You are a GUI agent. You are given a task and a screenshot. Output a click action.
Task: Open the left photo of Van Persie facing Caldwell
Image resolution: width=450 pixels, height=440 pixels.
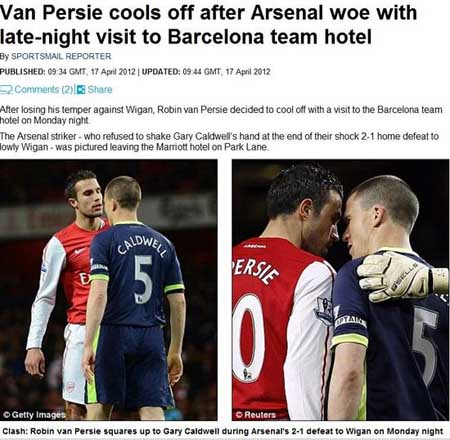pyautogui.click(x=109, y=290)
